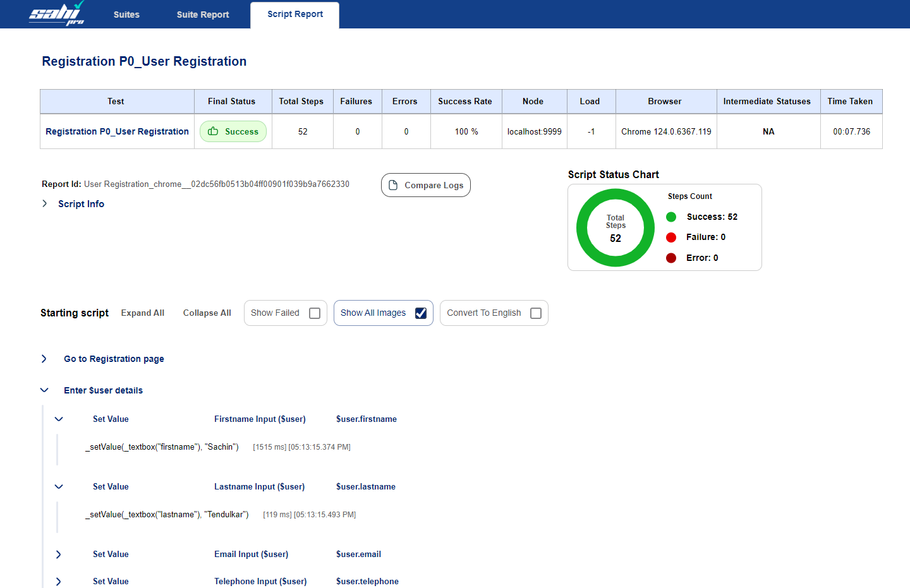The height and width of the screenshot is (588, 910).
Task: Click the dark red Error legend dot
Action: coord(671,258)
